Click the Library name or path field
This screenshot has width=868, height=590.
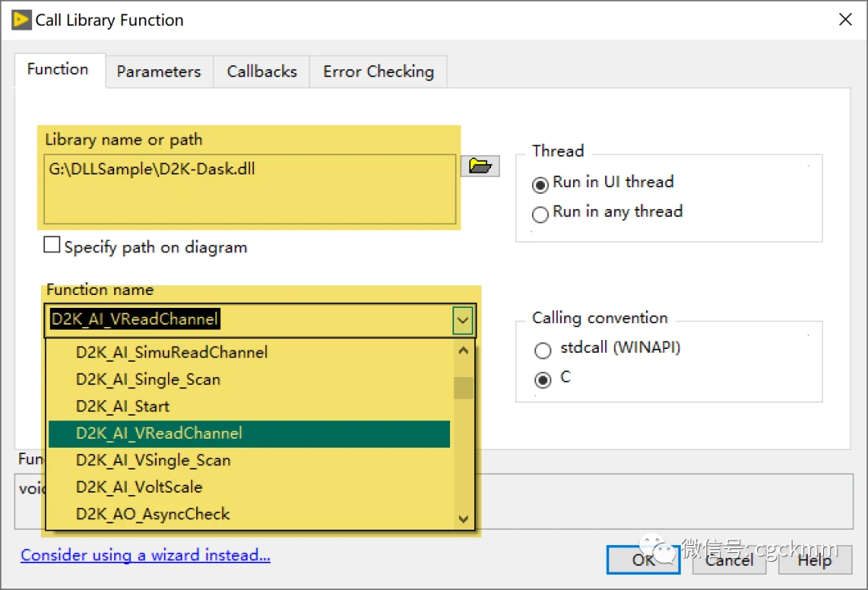(x=249, y=189)
